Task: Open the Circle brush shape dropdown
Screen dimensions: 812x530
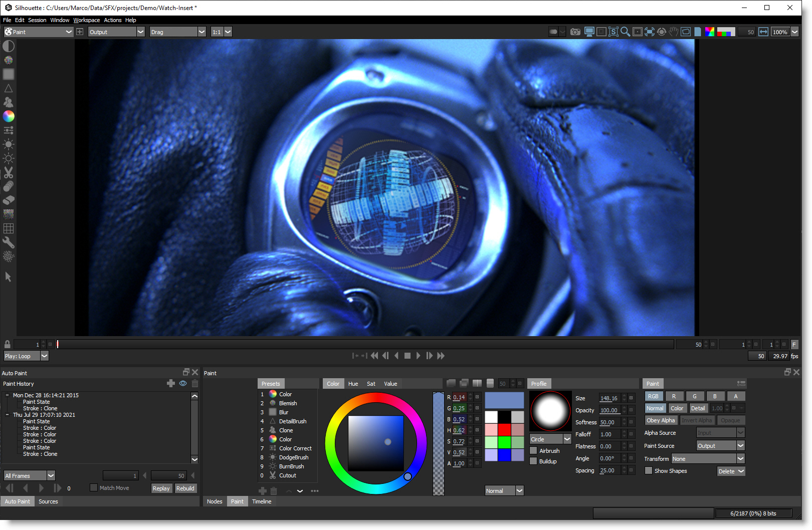Action: pyautogui.click(x=567, y=439)
